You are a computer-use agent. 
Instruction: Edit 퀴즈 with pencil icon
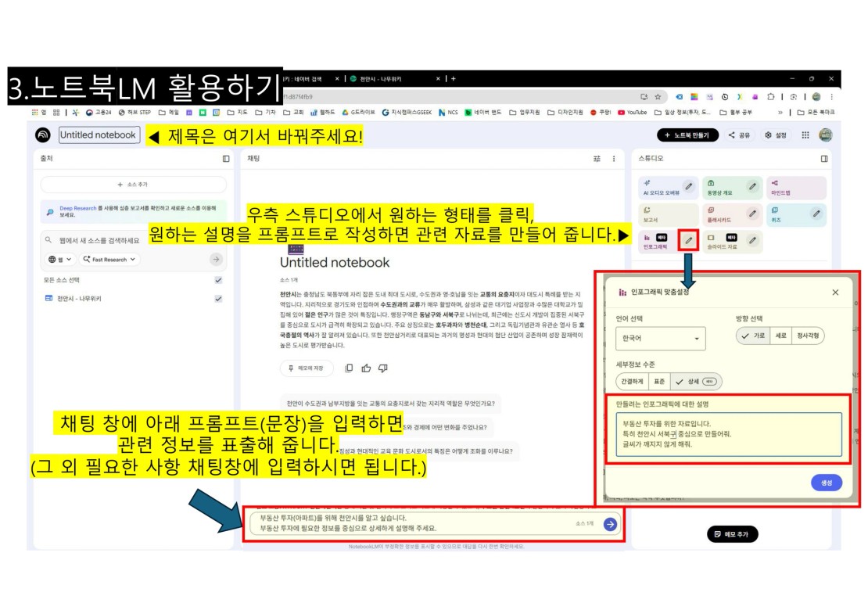point(816,214)
